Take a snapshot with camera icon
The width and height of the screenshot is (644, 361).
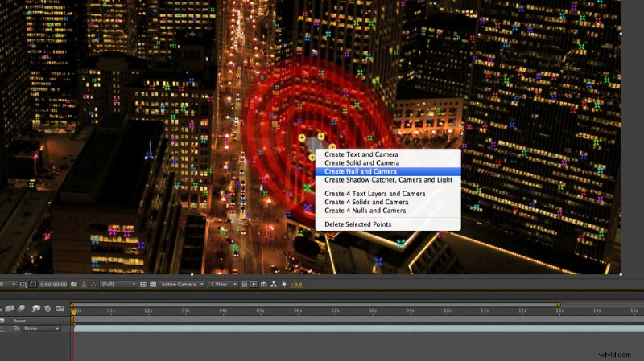coord(74,285)
